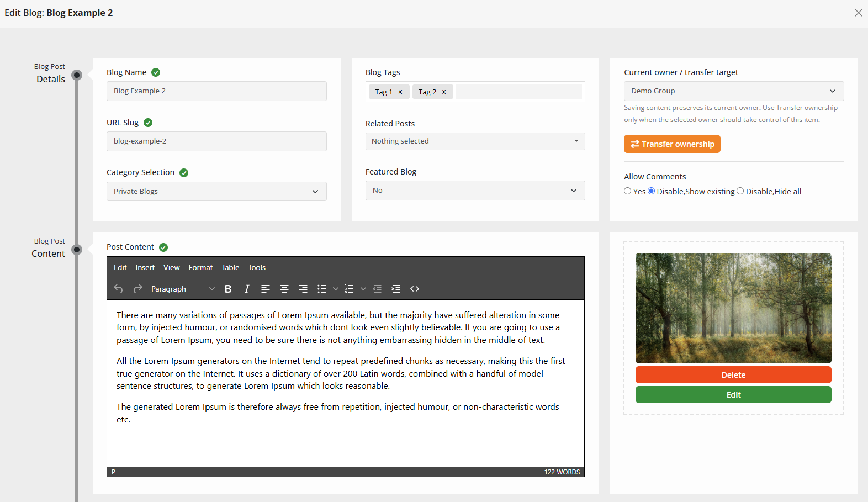The image size is (868, 502).
Task: Click URL Slug green validation checkmark
Action: click(x=148, y=123)
